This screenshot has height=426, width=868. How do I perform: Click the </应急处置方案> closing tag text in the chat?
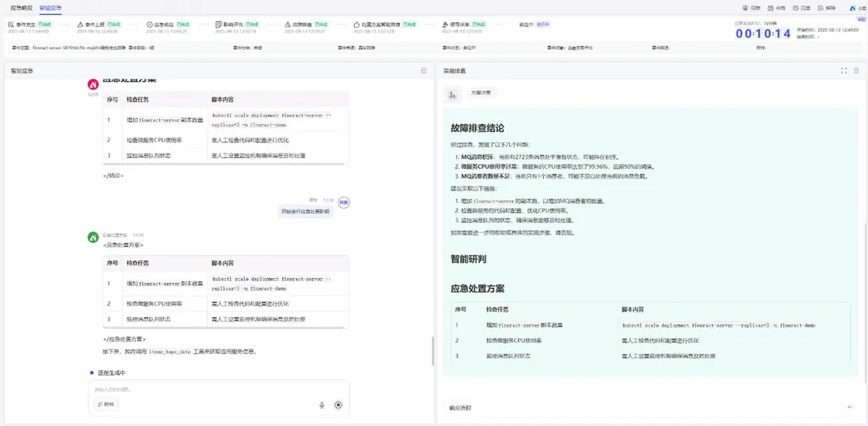(x=125, y=339)
